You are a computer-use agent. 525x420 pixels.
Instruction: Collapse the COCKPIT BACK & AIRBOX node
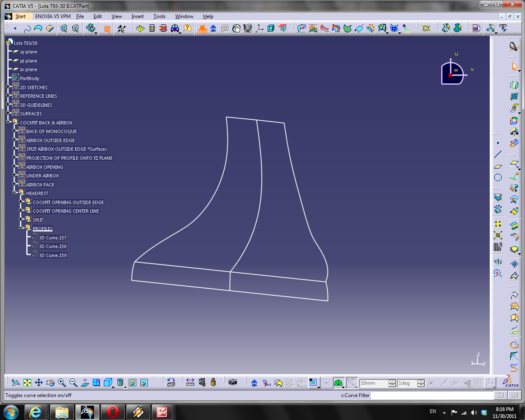pos(8,122)
